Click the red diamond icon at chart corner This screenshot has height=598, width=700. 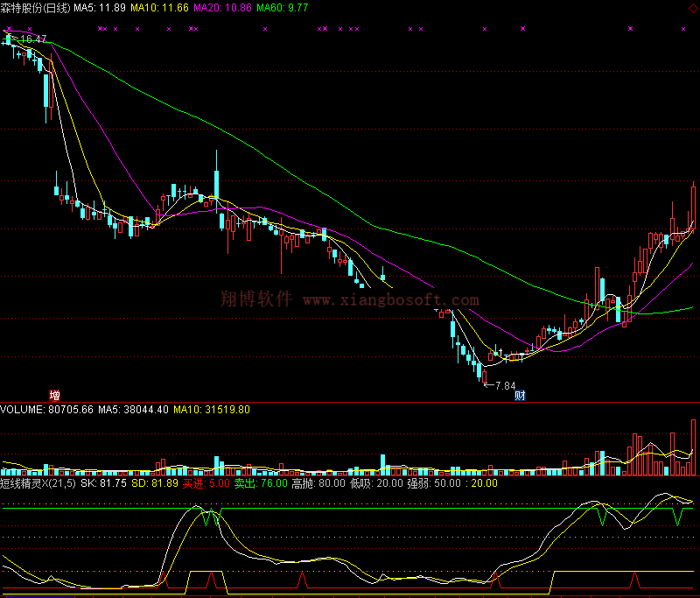(694, 8)
